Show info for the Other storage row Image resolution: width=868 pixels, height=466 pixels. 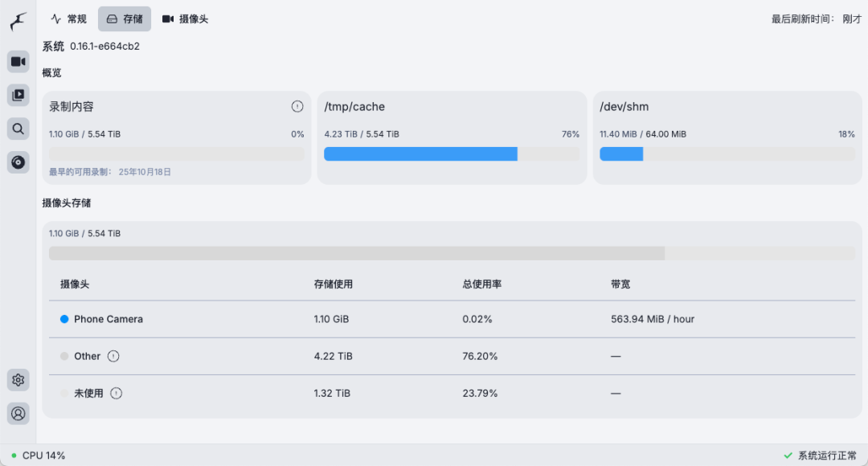[x=114, y=356]
